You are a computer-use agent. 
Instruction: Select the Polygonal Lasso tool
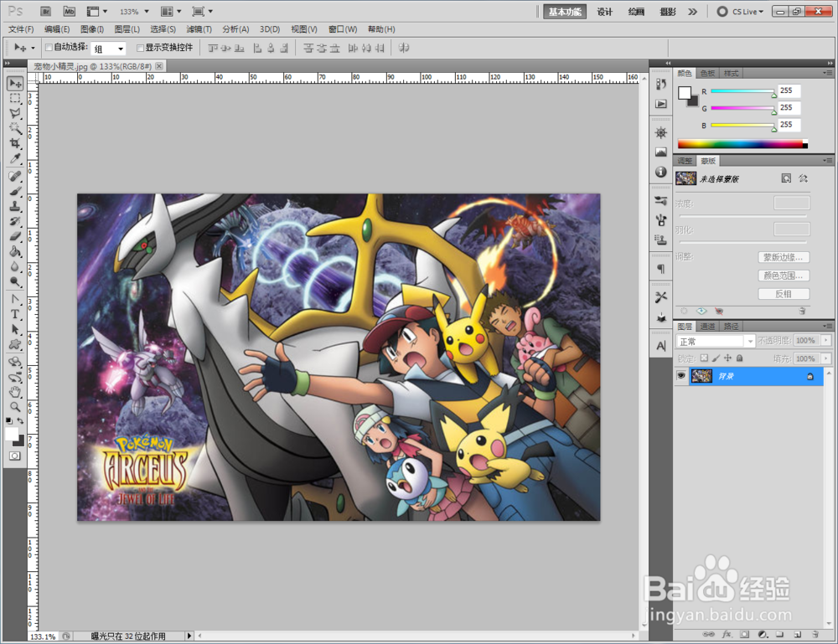tap(15, 113)
